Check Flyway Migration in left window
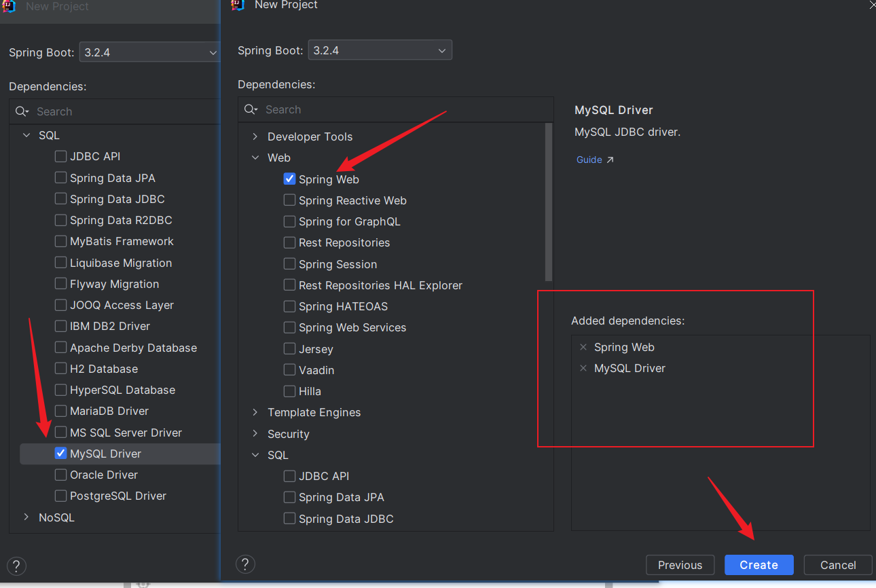This screenshot has height=588, width=876. coord(60,284)
